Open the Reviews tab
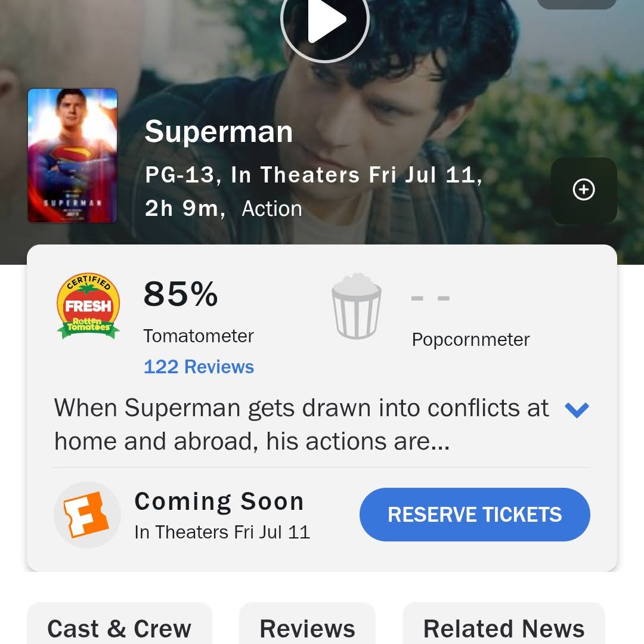This screenshot has width=644, height=644. 307,628
